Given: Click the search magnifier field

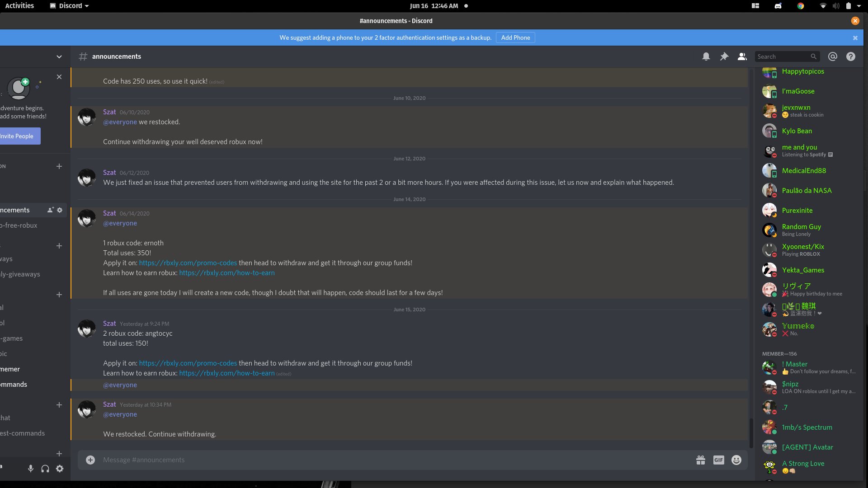Looking at the screenshot, I should (x=787, y=56).
